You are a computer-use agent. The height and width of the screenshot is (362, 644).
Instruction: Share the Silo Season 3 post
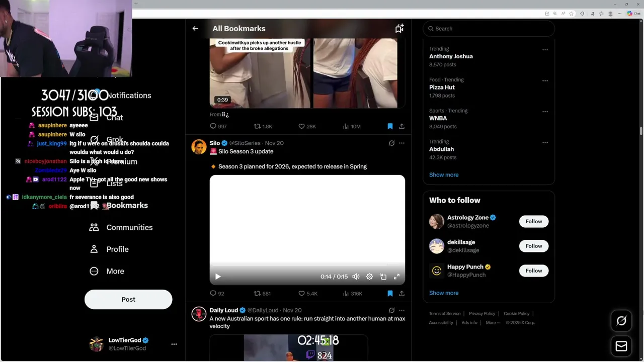(401, 293)
